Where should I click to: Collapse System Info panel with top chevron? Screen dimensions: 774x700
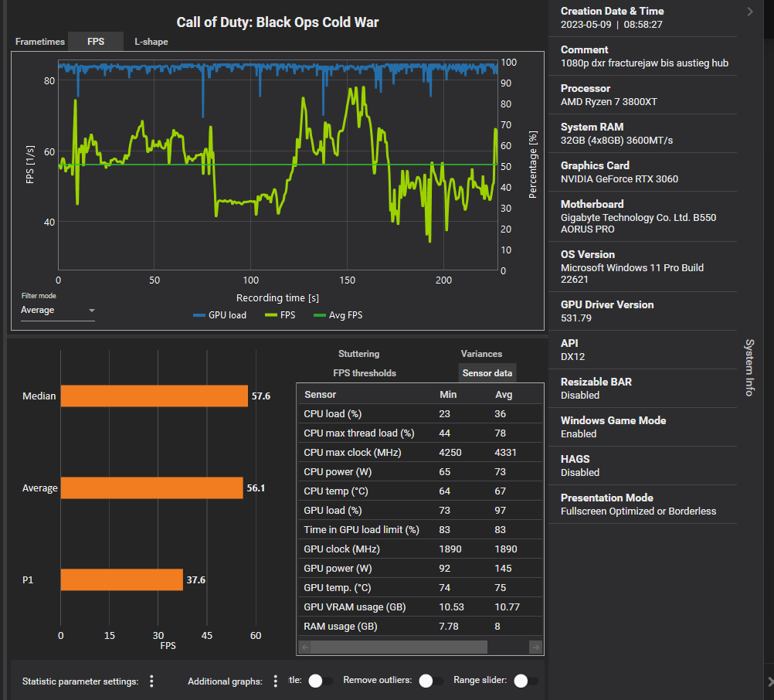coord(750,12)
